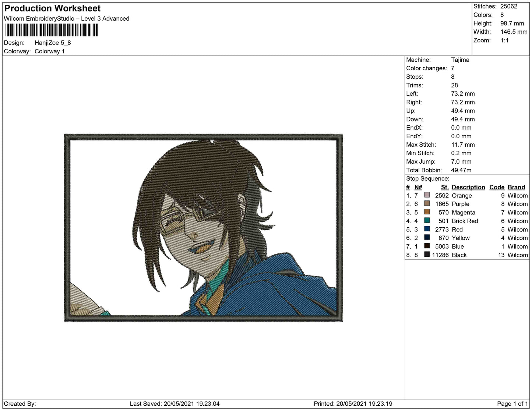Screen dimensions: 532x409
Task: Select the stitch count "1665" for Purple
Action: click(x=442, y=204)
